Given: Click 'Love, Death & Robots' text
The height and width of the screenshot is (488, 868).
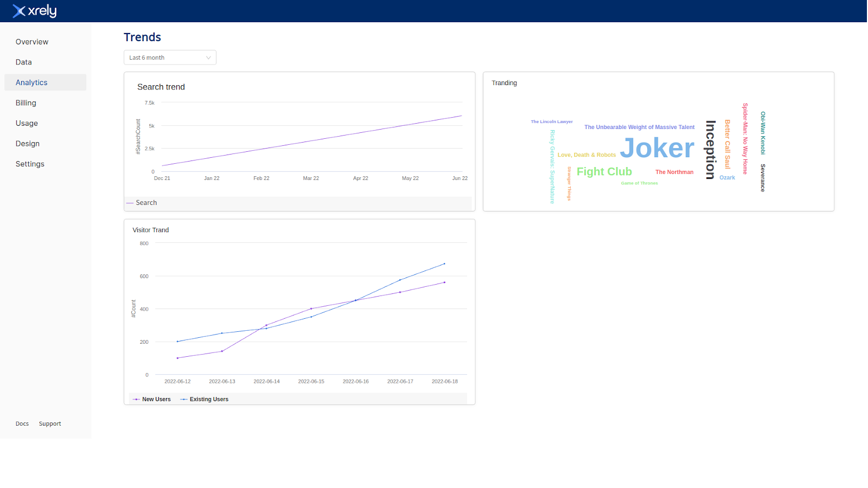Looking at the screenshot, I should tap(586, 155).
